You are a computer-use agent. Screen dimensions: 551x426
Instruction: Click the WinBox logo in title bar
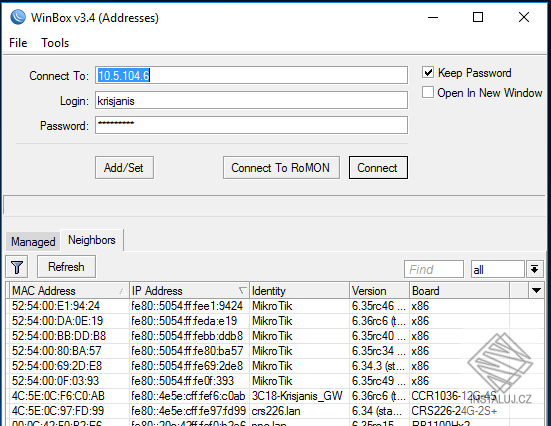click(18, 17)
